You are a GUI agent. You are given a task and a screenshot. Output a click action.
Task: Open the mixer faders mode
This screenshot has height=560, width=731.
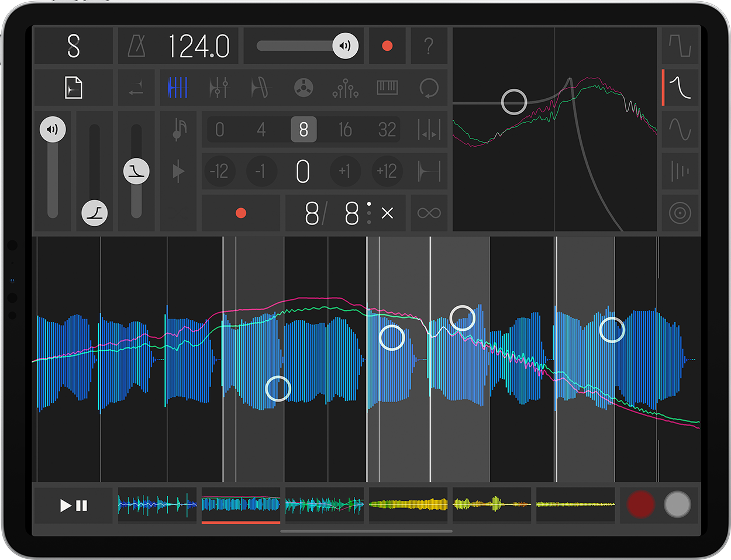point(220,88)
